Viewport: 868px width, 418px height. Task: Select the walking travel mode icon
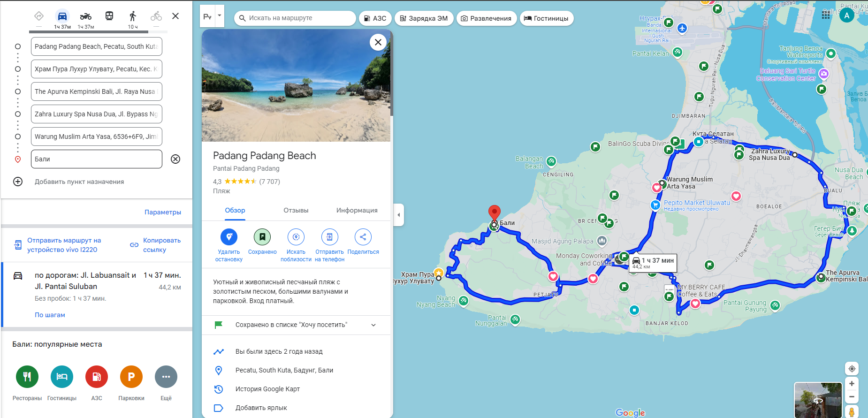click(x=133, y=17)
